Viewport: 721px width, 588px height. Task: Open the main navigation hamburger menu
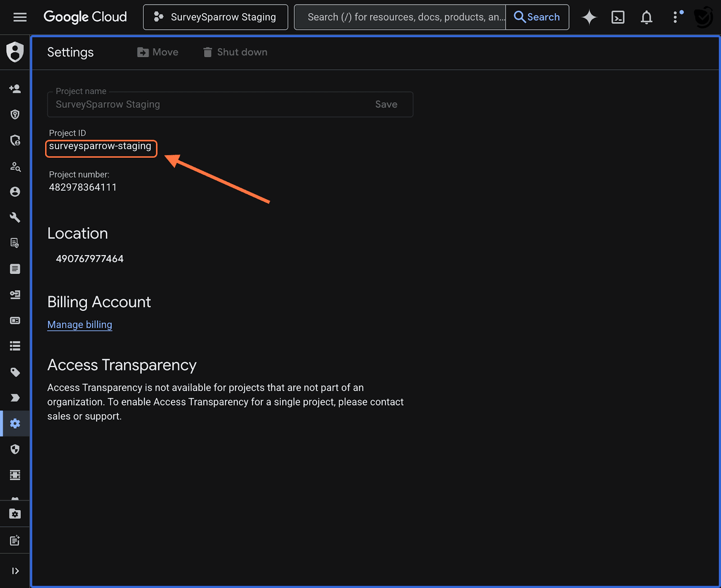[20, 17]
